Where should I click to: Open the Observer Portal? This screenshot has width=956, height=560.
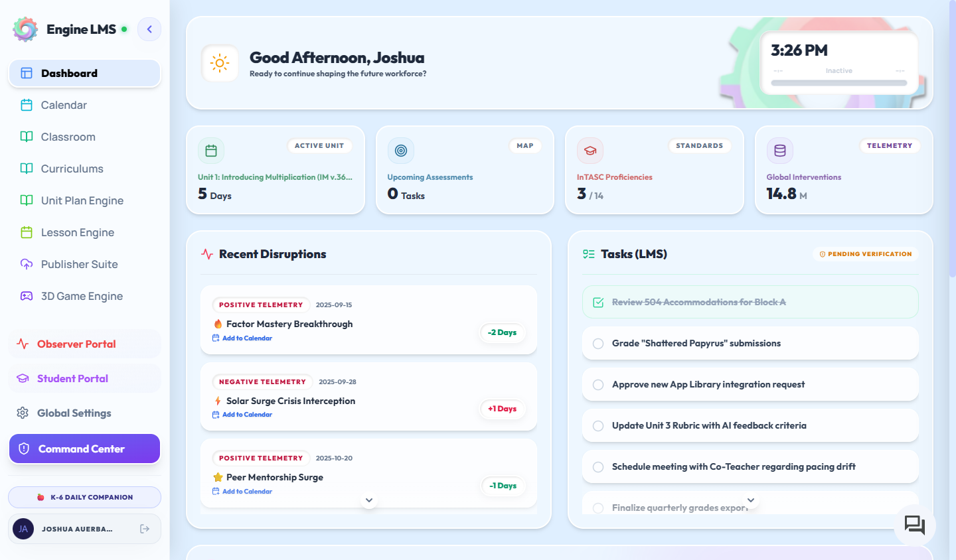click(x=84, y=344)
